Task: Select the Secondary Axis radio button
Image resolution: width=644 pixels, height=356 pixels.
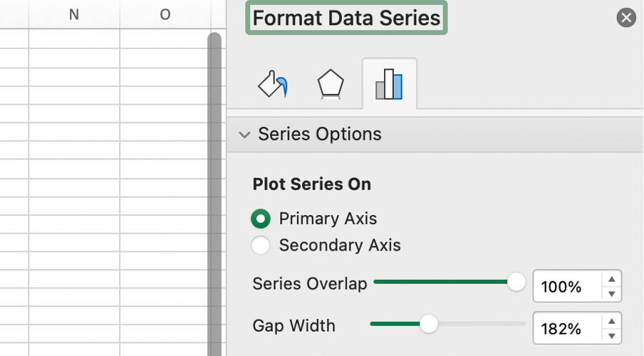Action: click(261, 246)
